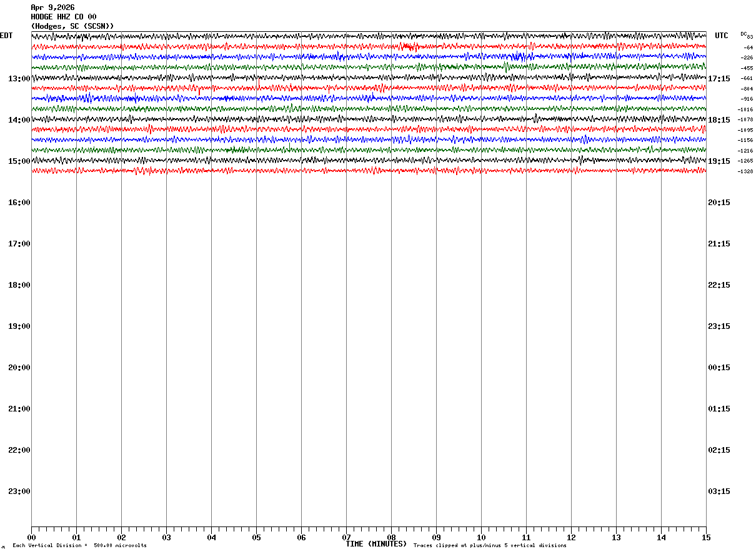The width and height of the screenshot is (756, 554).
Task: Click minute tick label '07' on time axis
Action: (346, 538)
